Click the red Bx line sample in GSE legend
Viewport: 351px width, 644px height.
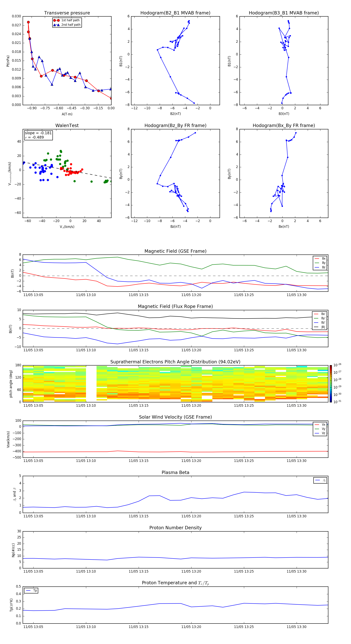point(317,259)
